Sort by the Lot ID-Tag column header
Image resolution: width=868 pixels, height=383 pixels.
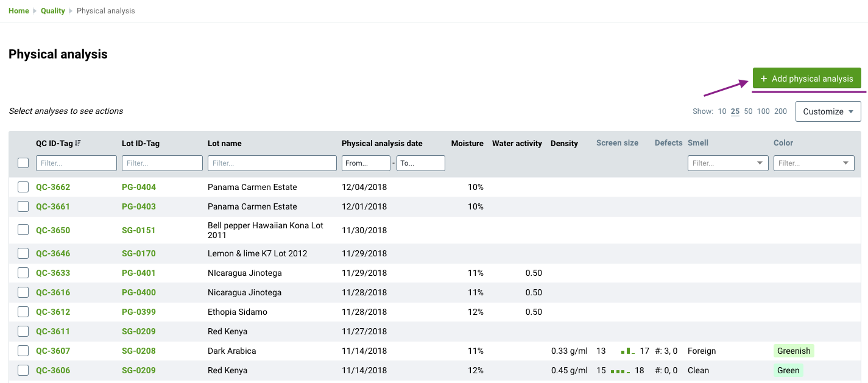click(x=141, y=144)
